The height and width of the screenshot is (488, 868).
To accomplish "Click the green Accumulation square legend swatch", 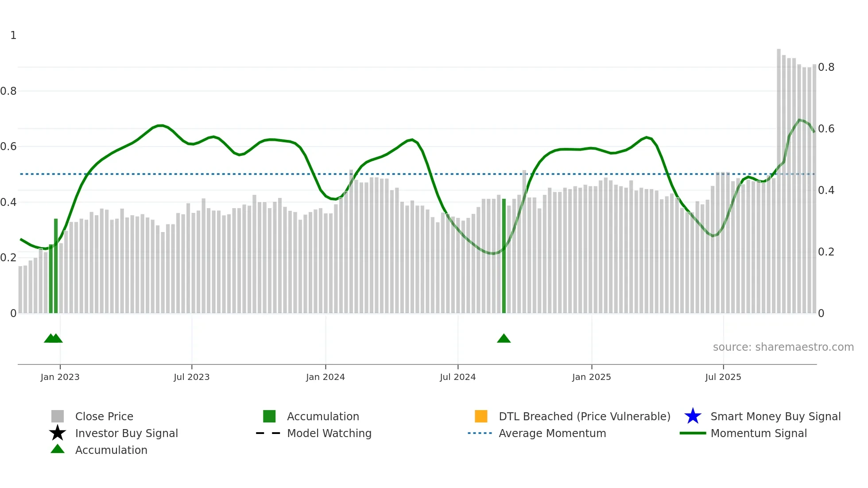I will (269, 416).
